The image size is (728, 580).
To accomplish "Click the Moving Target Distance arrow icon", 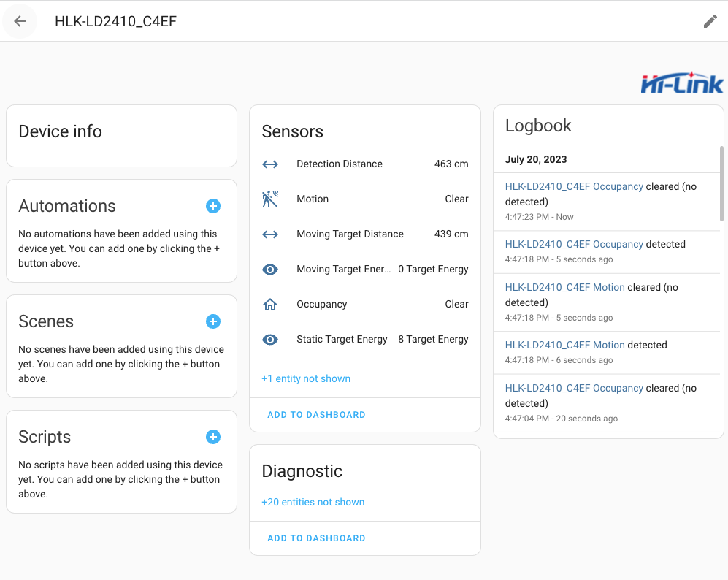I will click(x=270, y=234).
